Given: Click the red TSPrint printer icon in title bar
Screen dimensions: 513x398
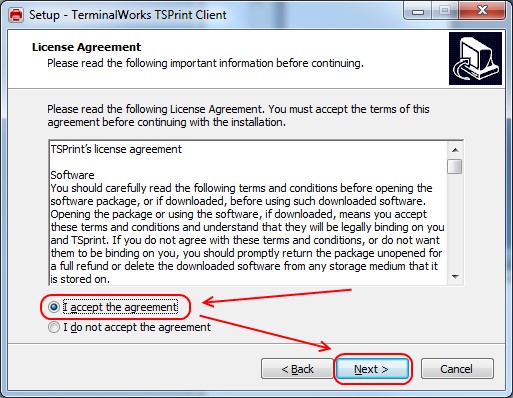Looking at the screenshot, I should 16,15.
